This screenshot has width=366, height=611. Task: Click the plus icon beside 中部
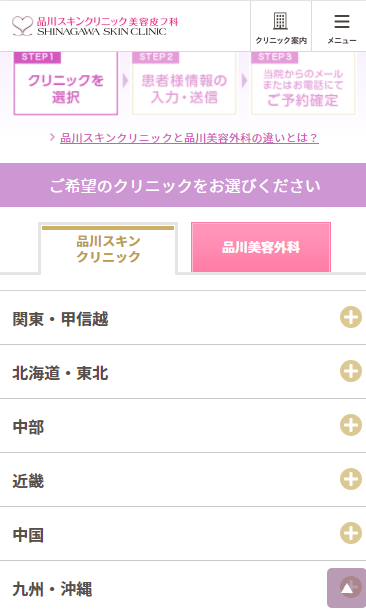[x=351, y=425]
